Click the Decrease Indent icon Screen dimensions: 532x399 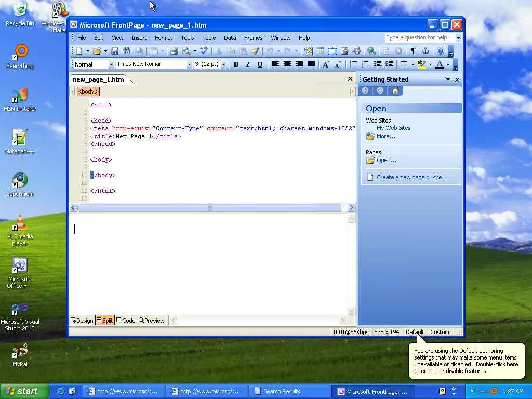pyautogui.click(x=377, y=64)
